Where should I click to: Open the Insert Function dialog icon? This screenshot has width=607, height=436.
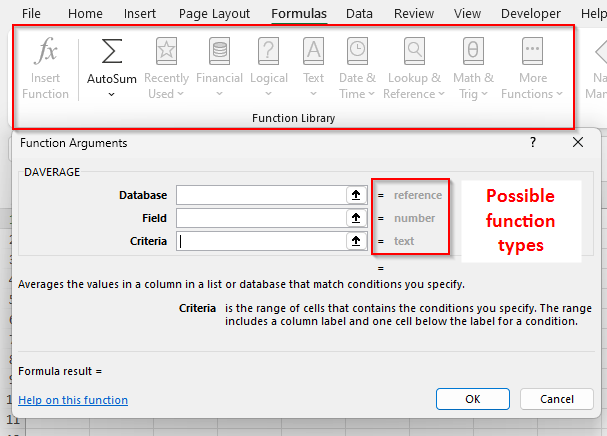46,50
